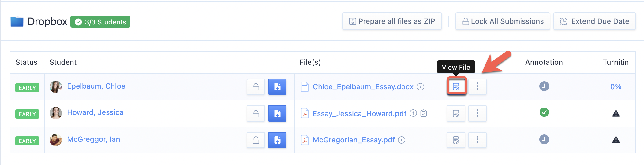Click green annotation checkmark for Jessica Howard
Image resolution: width=644 pixels, height=165 pixels.
[x=544, y=112]
